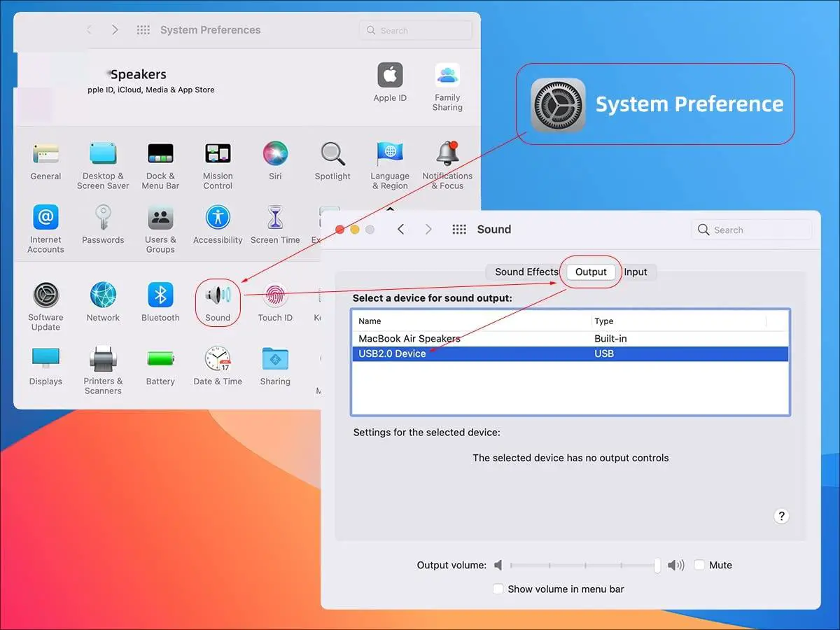840x630 pixels.
Task: Enable the Mute checkbox
Action: [x=699, y=565]
